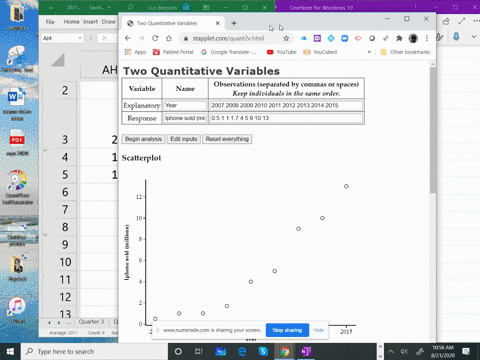Viewport: 480px width, 360px height.
Task: Open the Home tab in Excel
Action: [x=71, y=22]
